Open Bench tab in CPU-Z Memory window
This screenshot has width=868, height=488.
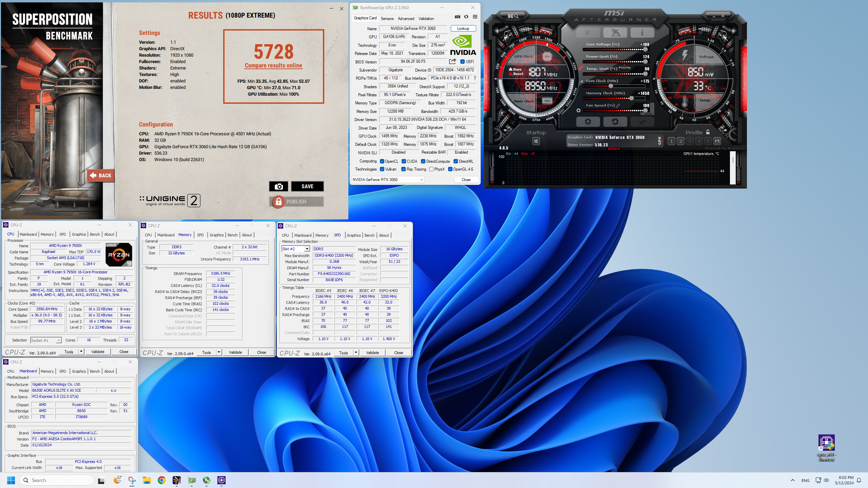pos(232,235)
